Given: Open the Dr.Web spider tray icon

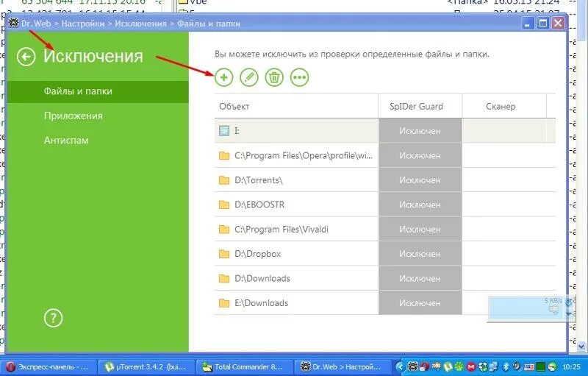Looking at the screenshot, I should 412,366.
